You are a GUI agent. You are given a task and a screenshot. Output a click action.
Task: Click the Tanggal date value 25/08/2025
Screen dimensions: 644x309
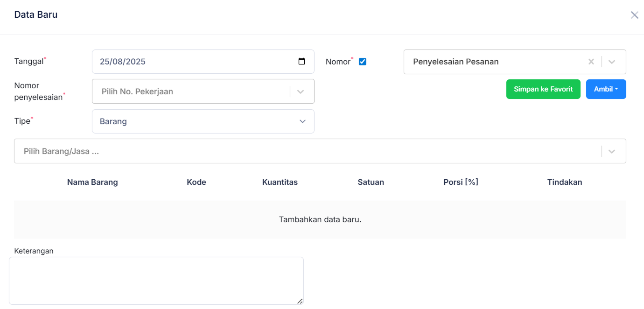pos(123,62)
